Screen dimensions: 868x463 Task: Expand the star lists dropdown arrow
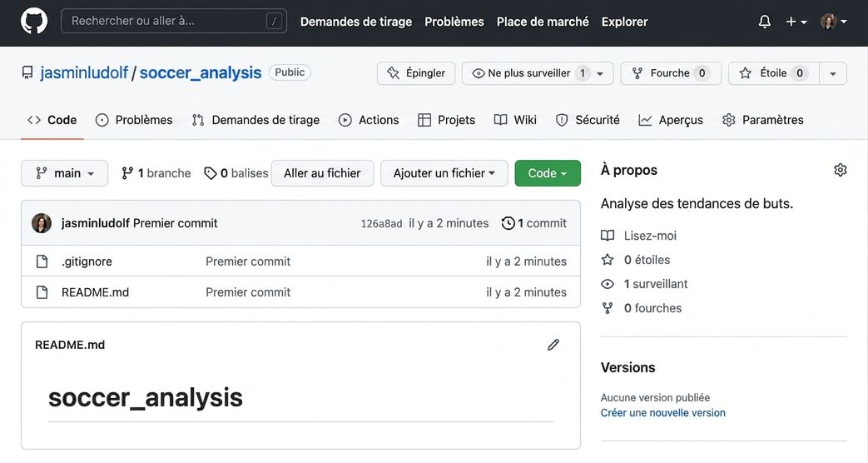(x=832, y=73)
